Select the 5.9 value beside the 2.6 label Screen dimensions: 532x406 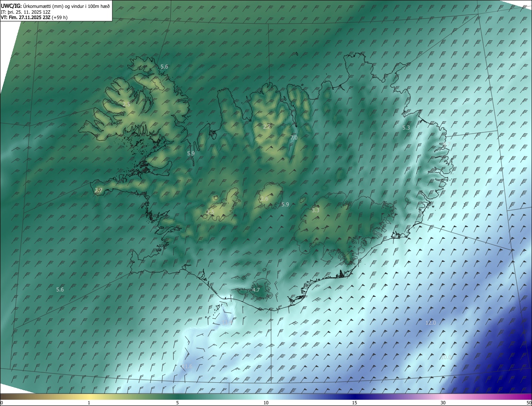click(x=285, y=204)
